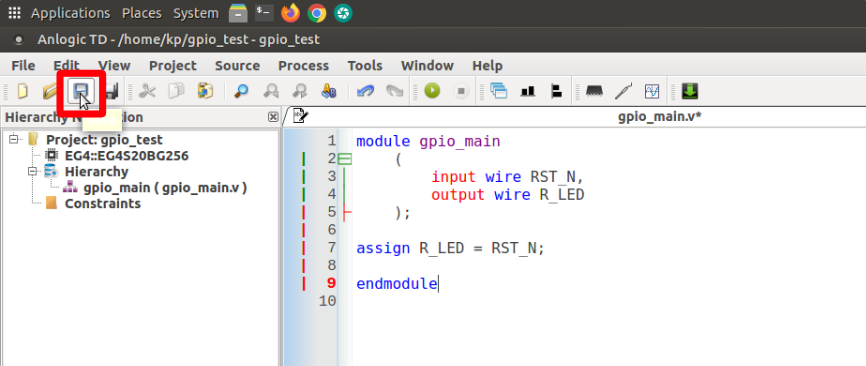The image size is (866, 366).
Task: Click 'input wire RST_N,' on line 3
Action: point(508,177)
